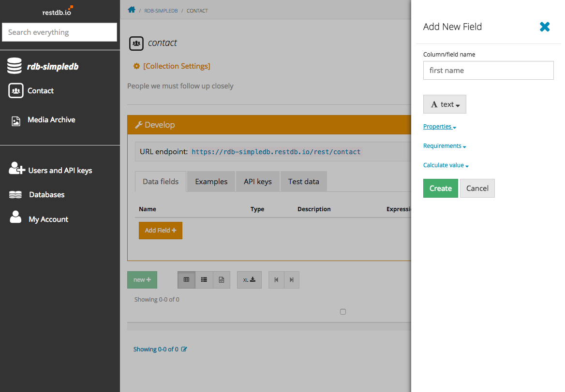Expand the Calculate value section

(x=446, y=165)
